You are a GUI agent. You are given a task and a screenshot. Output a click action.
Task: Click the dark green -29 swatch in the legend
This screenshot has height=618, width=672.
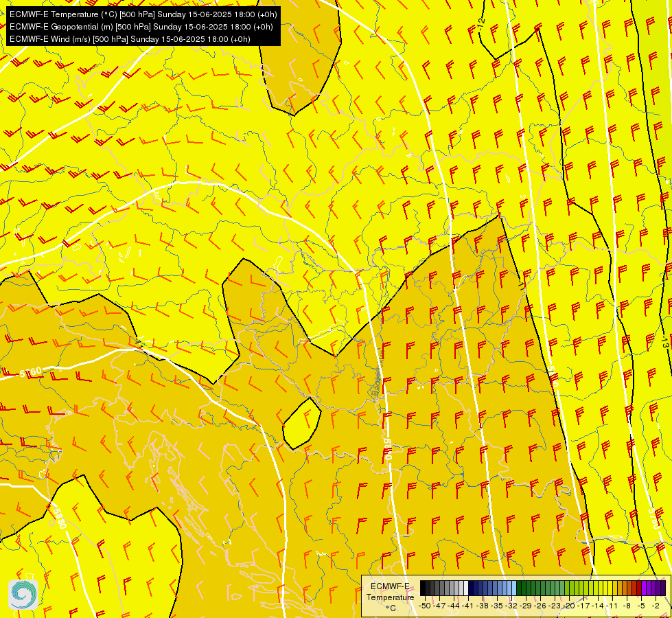[x=524, y=588]
